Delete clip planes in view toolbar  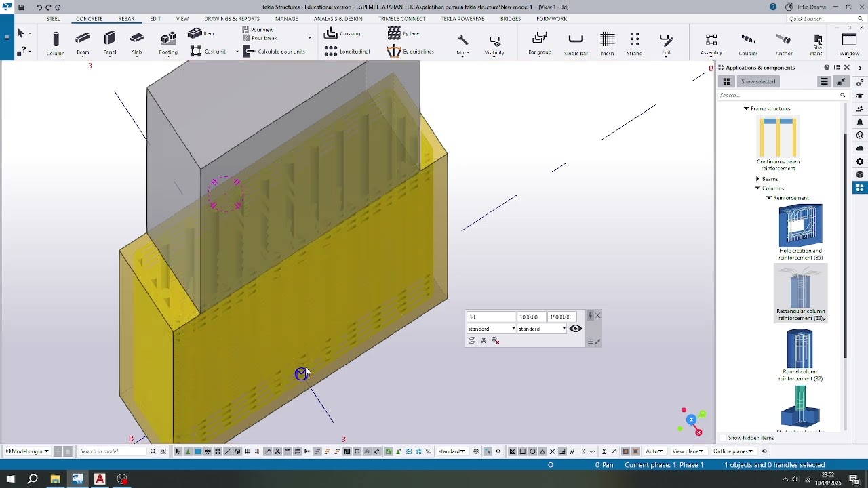coord(496,341)
